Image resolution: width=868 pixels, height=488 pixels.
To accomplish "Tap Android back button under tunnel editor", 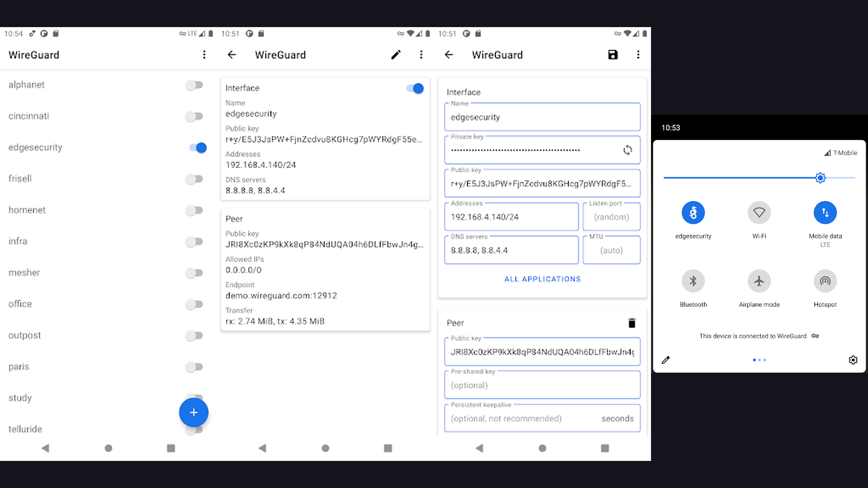I will click(x=479, y=448).
